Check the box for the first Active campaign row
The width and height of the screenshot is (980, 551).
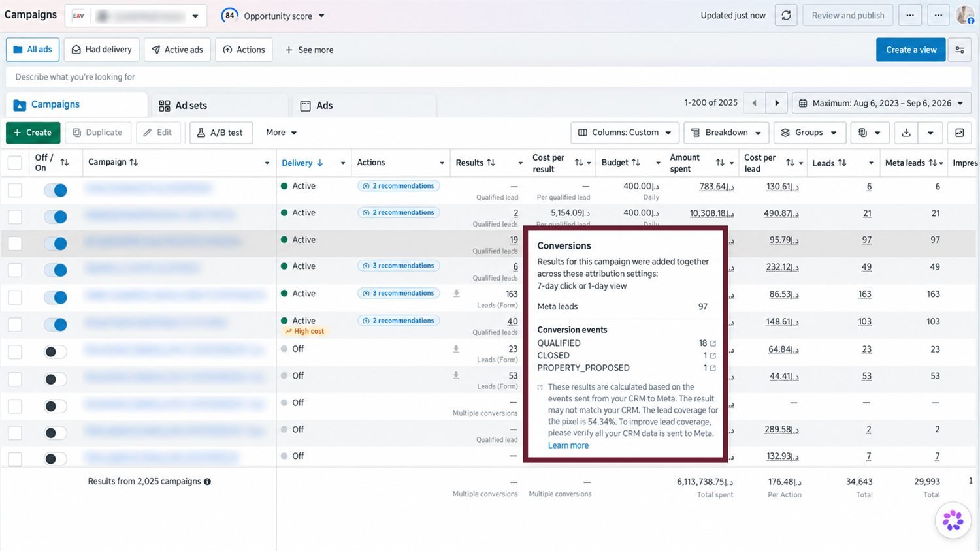coord(14,190)
